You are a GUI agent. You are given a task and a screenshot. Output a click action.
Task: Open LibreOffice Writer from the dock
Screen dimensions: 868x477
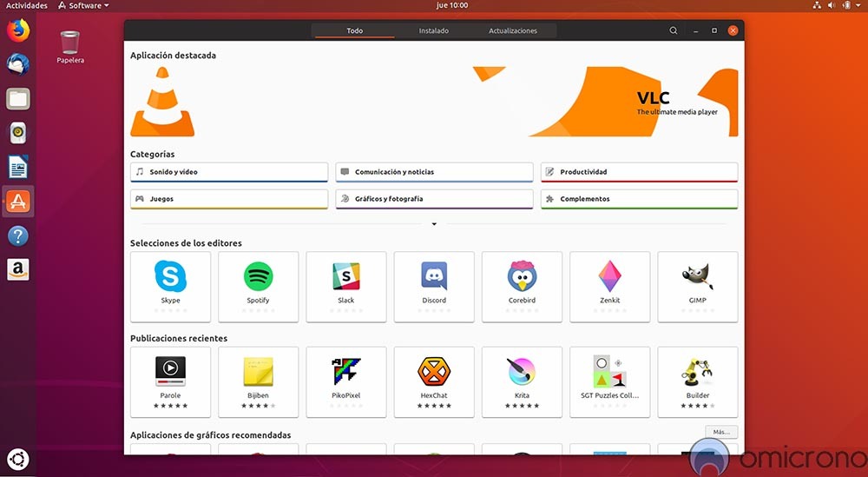pyautogui.click(x=18, y=168)
